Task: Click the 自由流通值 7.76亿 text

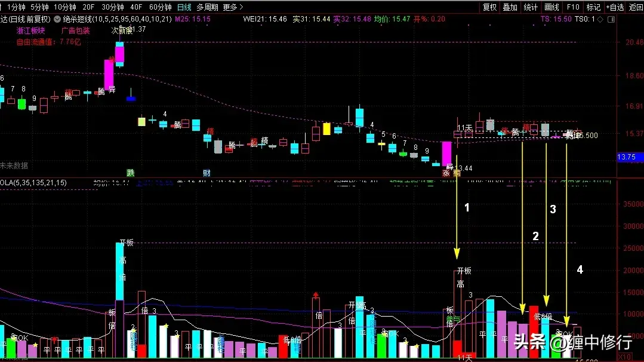Action: click(48, 41)
